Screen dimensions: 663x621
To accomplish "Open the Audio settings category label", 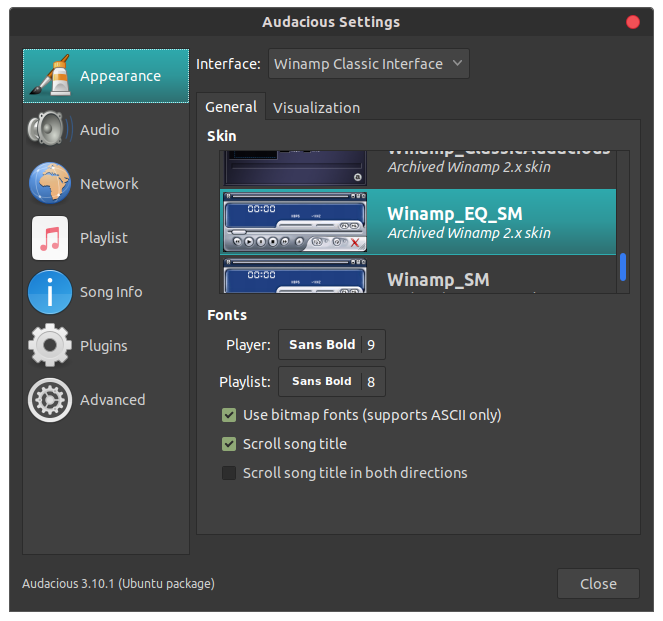I will (100, 130).
